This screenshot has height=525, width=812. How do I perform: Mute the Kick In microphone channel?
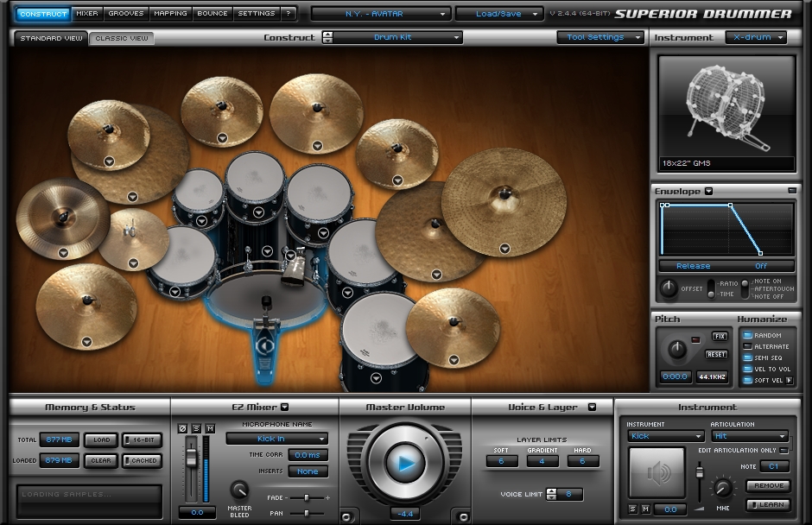[x=210, y=428]
